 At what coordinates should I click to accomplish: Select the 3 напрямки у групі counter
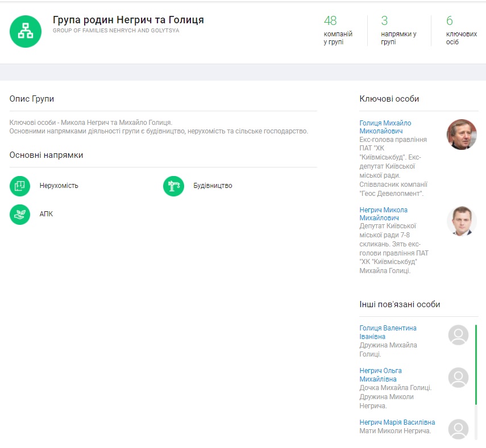click(398, 30)
